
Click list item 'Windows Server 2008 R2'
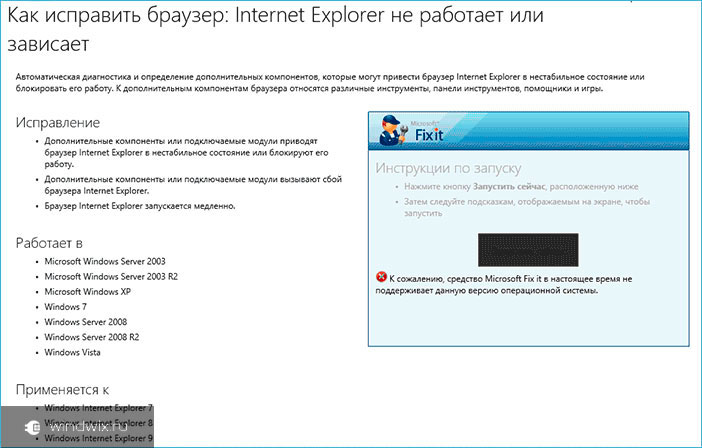click(x=92, y=337)
